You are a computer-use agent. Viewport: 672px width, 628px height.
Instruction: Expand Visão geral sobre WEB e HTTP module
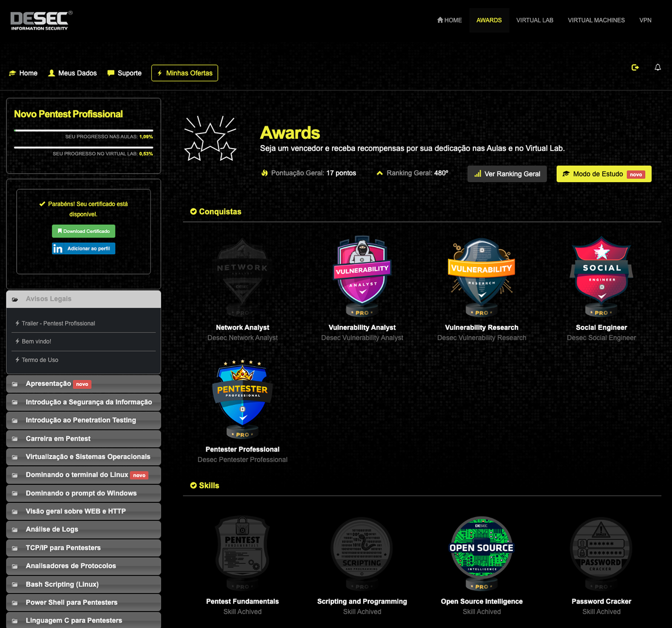(x=84, y=511)
